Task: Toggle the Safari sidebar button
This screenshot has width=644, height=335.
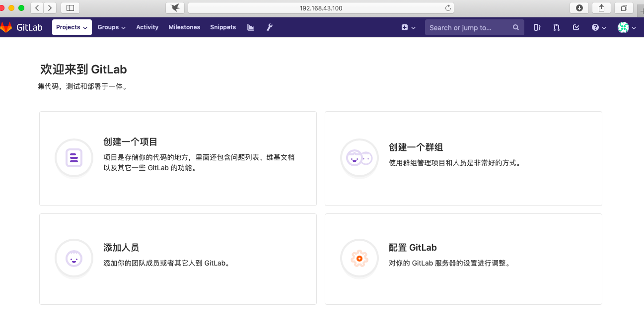Action: pyautogui.click(x=70, y=8)
